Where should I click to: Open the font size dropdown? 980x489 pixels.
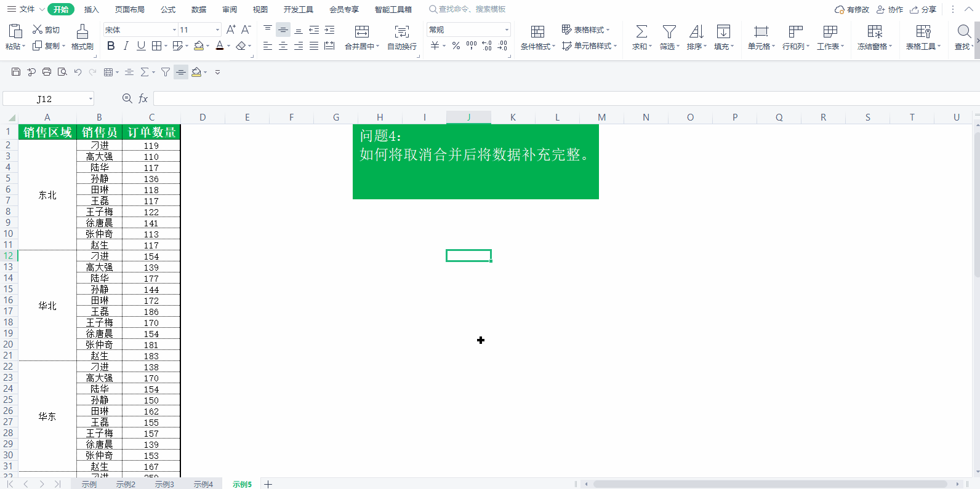[x=199, y=30]
